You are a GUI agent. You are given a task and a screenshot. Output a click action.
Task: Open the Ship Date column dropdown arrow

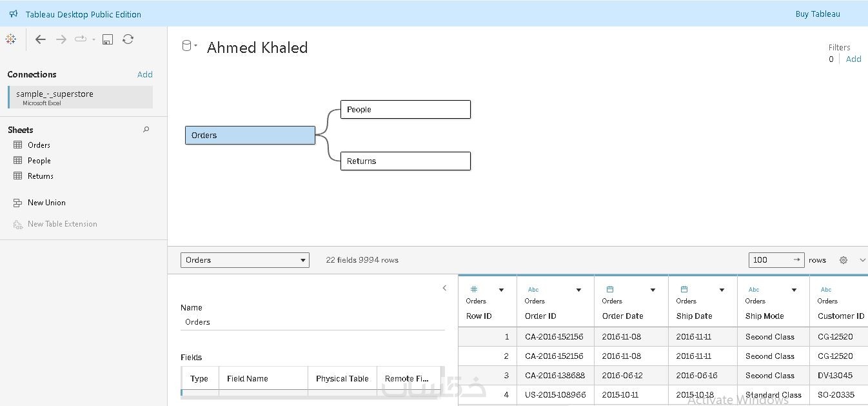pos(722,290)
